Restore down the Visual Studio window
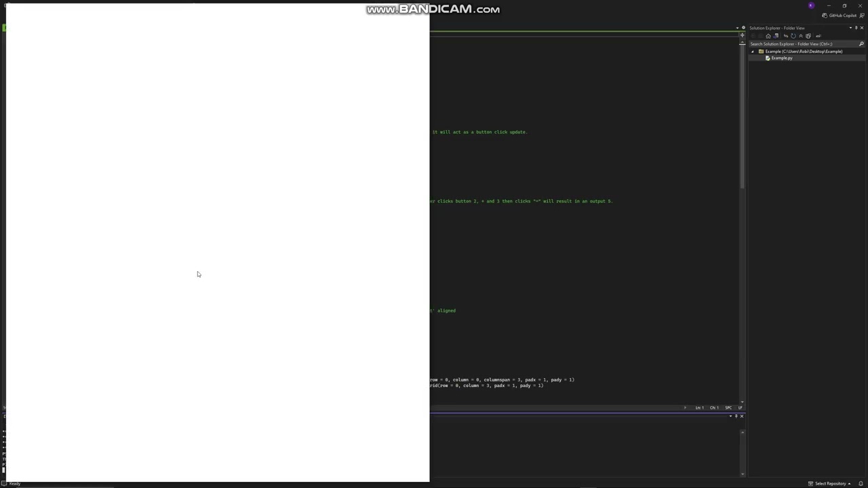868x488 pixels. tap(844, 5)
